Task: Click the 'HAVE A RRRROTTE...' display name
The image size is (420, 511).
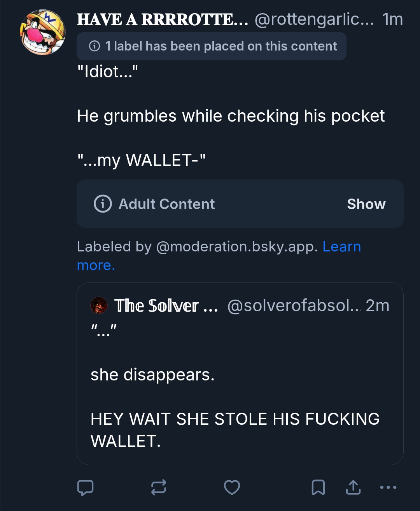Action: coord(162,19)
